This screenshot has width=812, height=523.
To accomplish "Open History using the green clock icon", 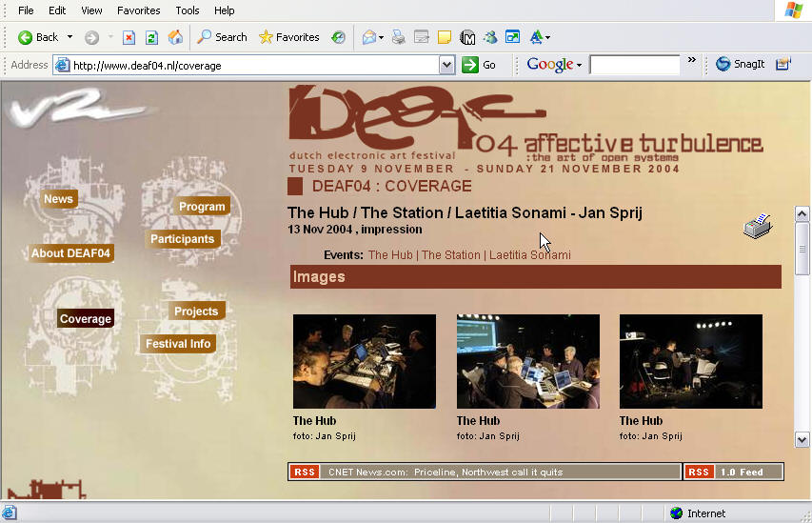I will coord(338,37).
